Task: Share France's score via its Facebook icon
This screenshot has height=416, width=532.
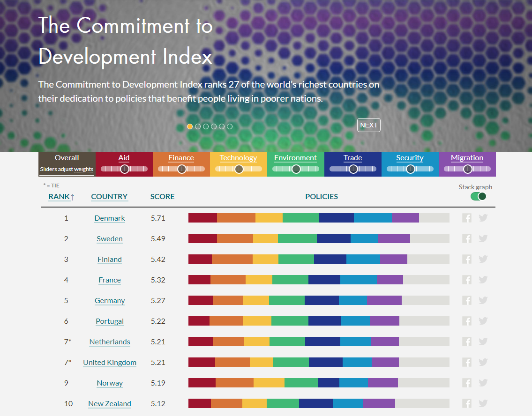Action: pos(466,279)
